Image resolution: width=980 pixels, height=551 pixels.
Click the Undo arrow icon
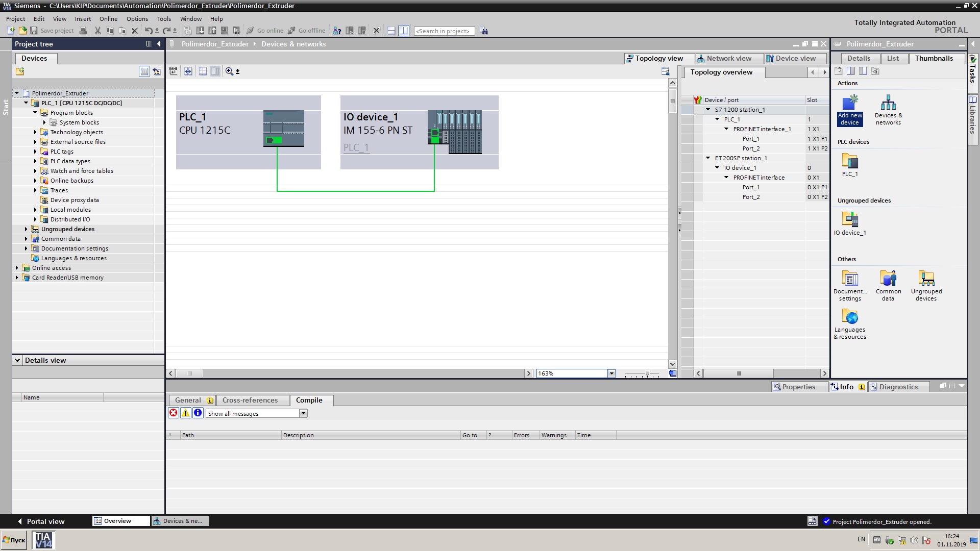pyautogui.click(x=149, y=31)
